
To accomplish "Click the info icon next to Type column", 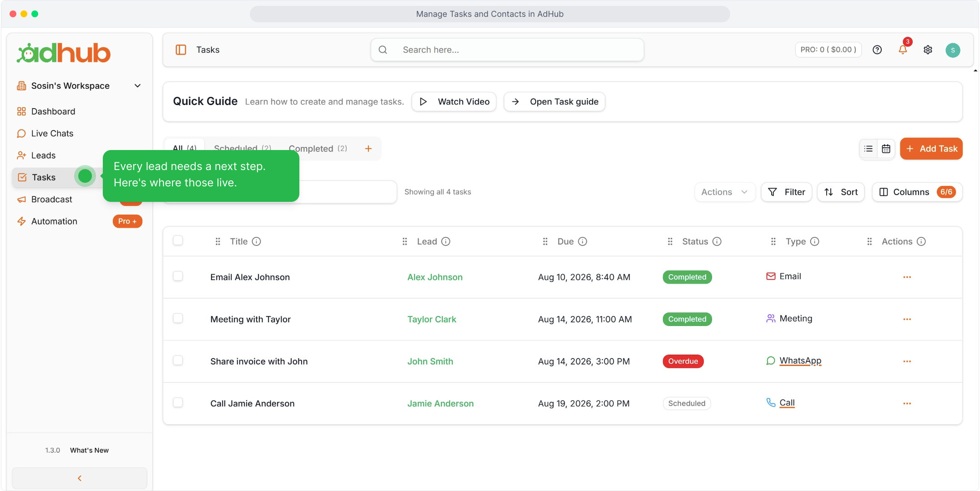I will (815, 241).
